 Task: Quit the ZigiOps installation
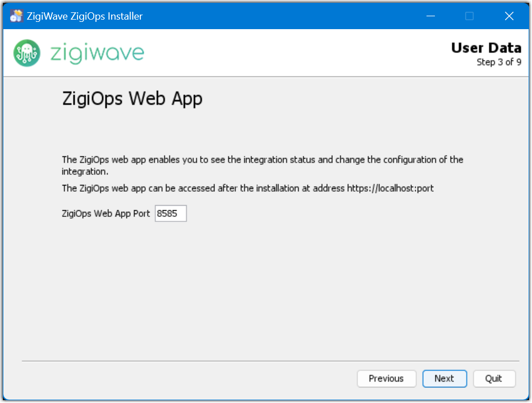[x=494, y=378]
